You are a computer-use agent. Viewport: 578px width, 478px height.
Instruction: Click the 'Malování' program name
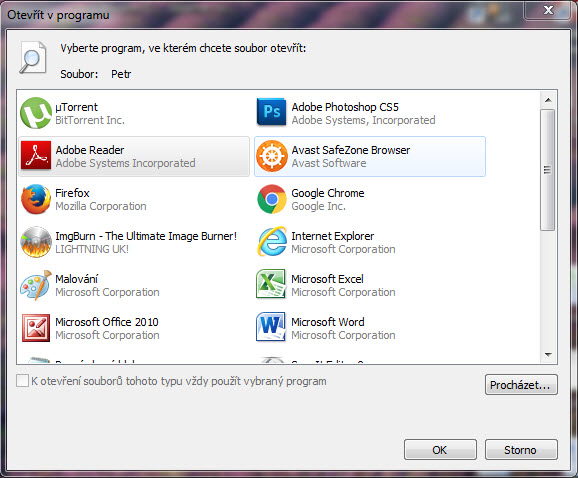(77, 279)
